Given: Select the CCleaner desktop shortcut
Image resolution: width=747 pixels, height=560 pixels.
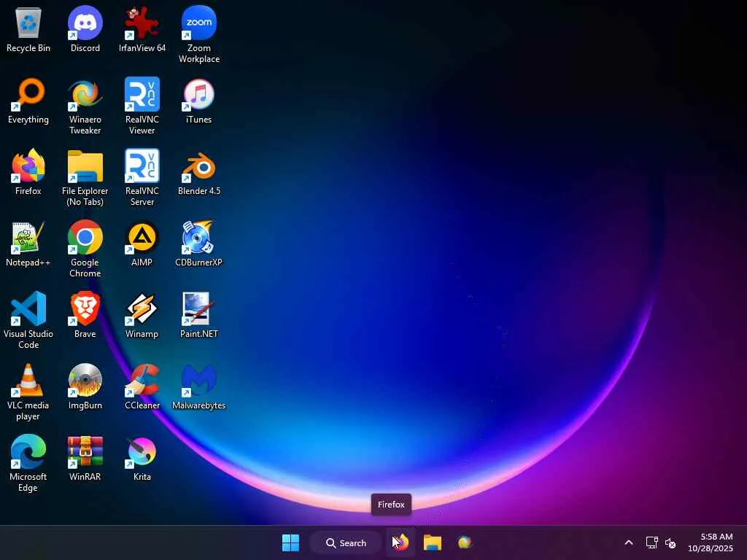Looking at the screenshot, I should click(142, 386).
